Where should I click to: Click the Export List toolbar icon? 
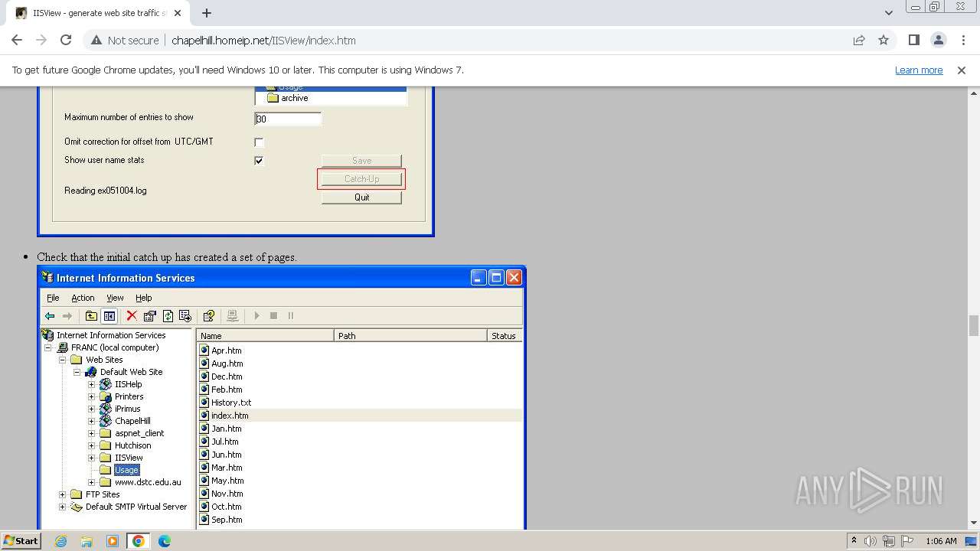185,316
